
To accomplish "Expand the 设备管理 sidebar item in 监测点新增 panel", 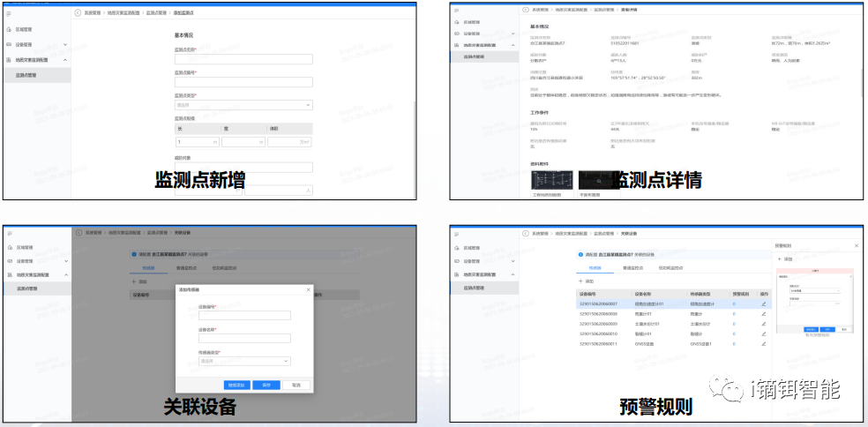I will [x=65, y=44].
